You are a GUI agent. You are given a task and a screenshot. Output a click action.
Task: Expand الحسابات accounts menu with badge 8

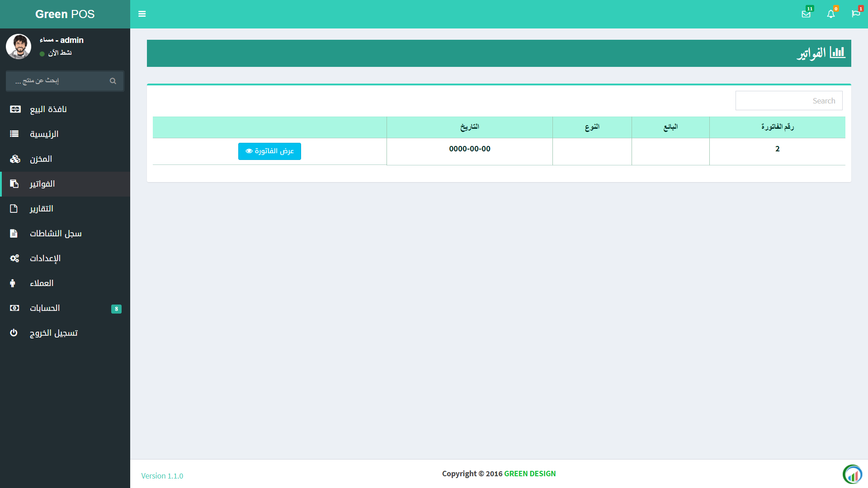click(x=45, y=308)
